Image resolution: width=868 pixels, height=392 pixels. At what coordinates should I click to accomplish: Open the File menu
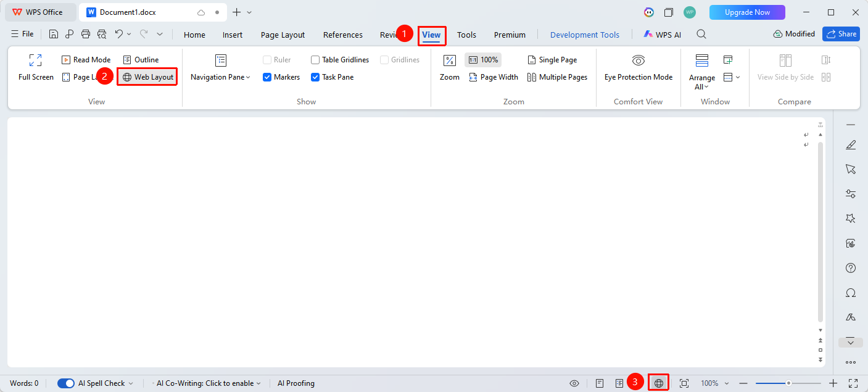click(23, 35)
